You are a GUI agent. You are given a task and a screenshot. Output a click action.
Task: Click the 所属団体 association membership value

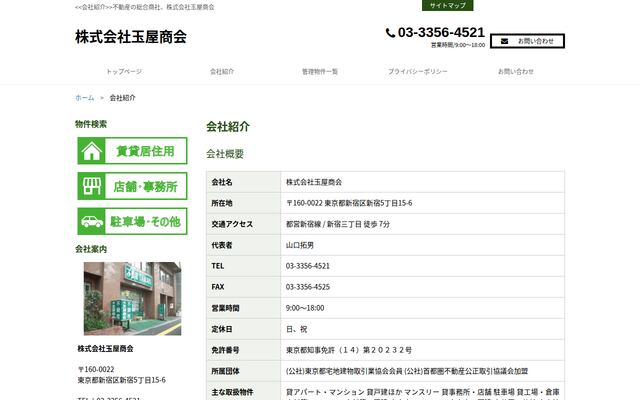pyautogui.click(x=407, y=371)
